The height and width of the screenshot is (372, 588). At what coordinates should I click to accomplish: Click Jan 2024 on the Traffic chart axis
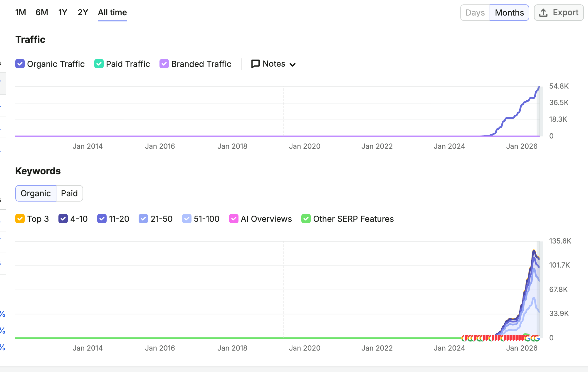coord(449,146)
